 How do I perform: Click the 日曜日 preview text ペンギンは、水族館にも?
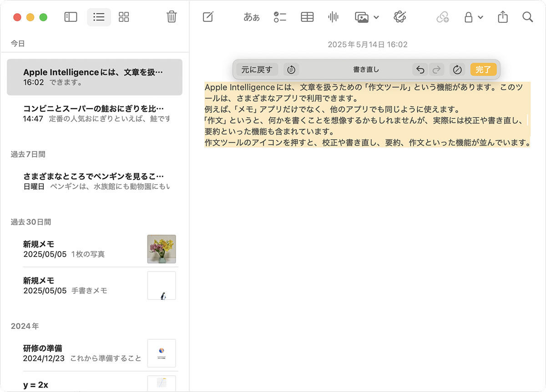pyautogui.click(x=110, y=186)
